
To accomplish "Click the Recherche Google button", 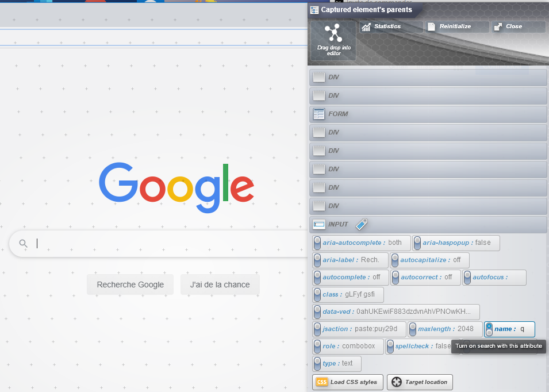I will pos(130,285).
